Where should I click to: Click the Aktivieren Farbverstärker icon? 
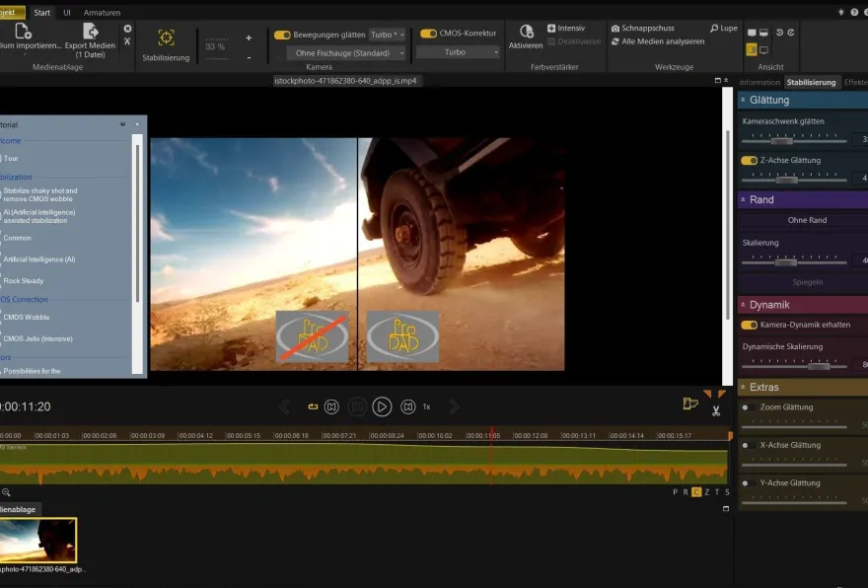tap(526, 31)
